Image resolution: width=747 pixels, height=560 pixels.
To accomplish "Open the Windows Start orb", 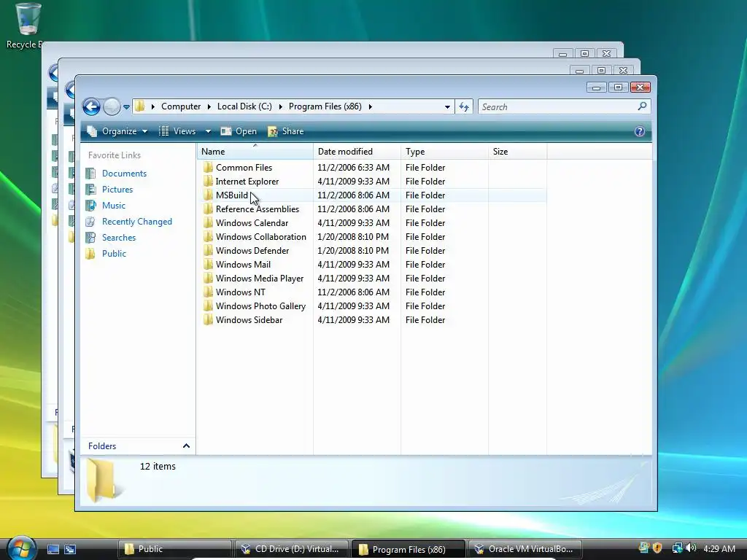I will coord(21,548).
